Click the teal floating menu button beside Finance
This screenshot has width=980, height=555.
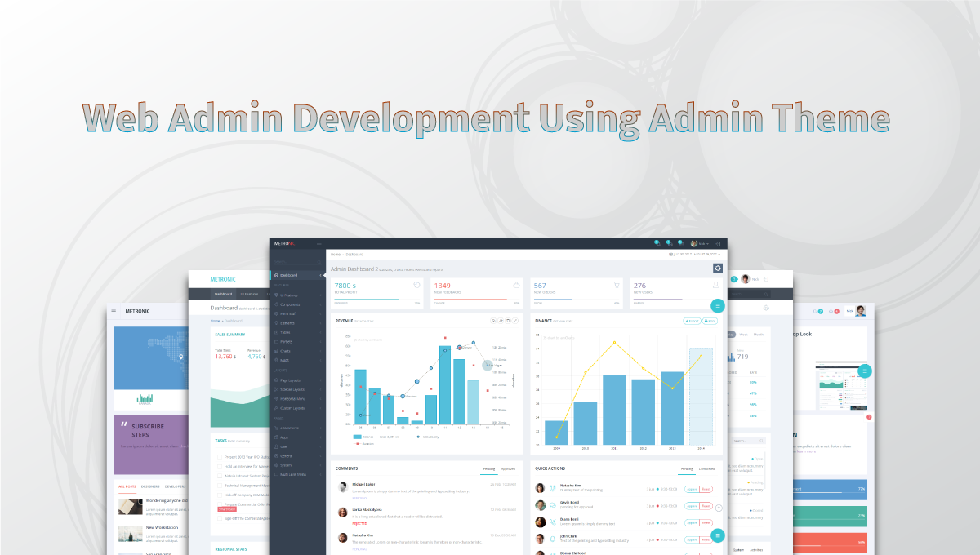pos(718,306)
